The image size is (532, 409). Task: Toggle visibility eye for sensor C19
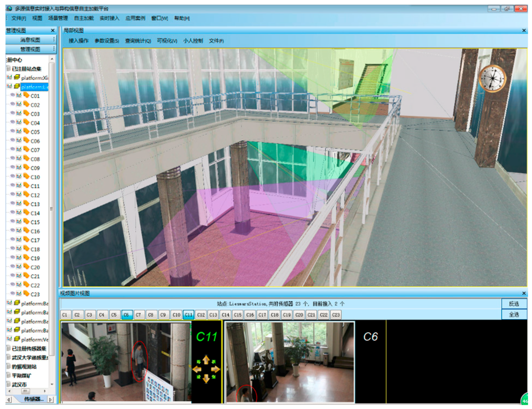point(12,258)
